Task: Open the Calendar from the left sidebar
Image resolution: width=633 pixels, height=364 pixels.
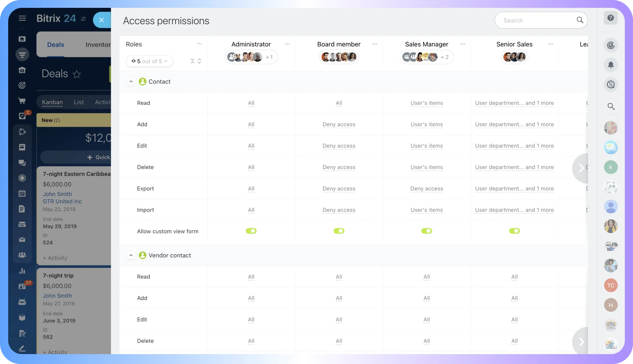Action: tap(22, 193)
